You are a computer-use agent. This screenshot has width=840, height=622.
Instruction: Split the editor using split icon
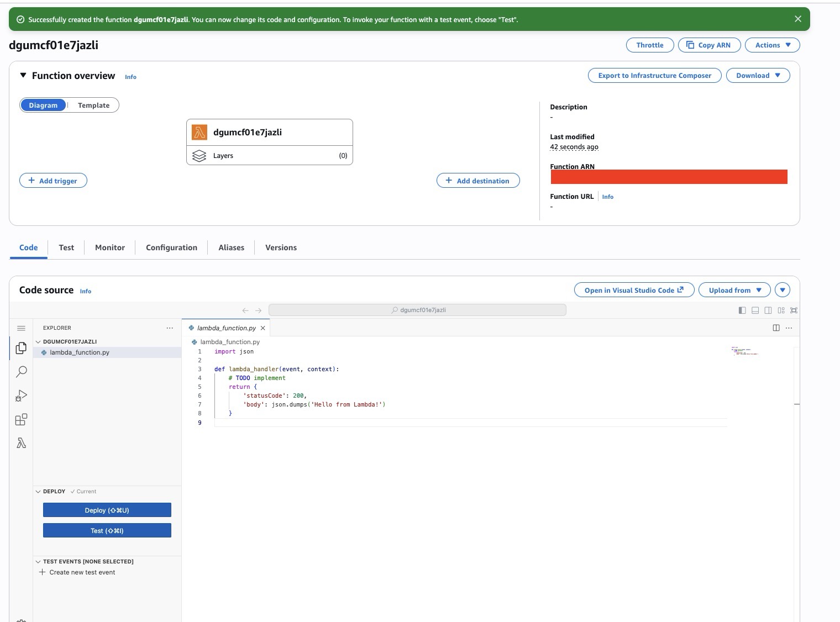click(776, 328)
